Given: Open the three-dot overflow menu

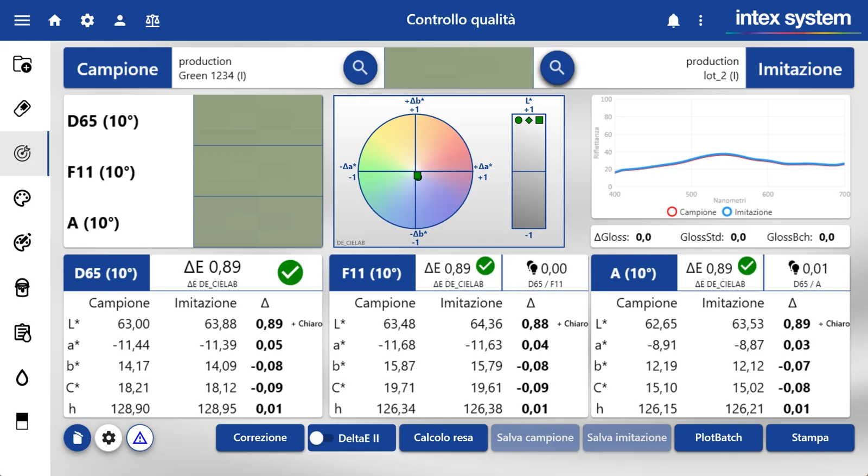Looking at the screenshot, I should (x=701, y=21).
